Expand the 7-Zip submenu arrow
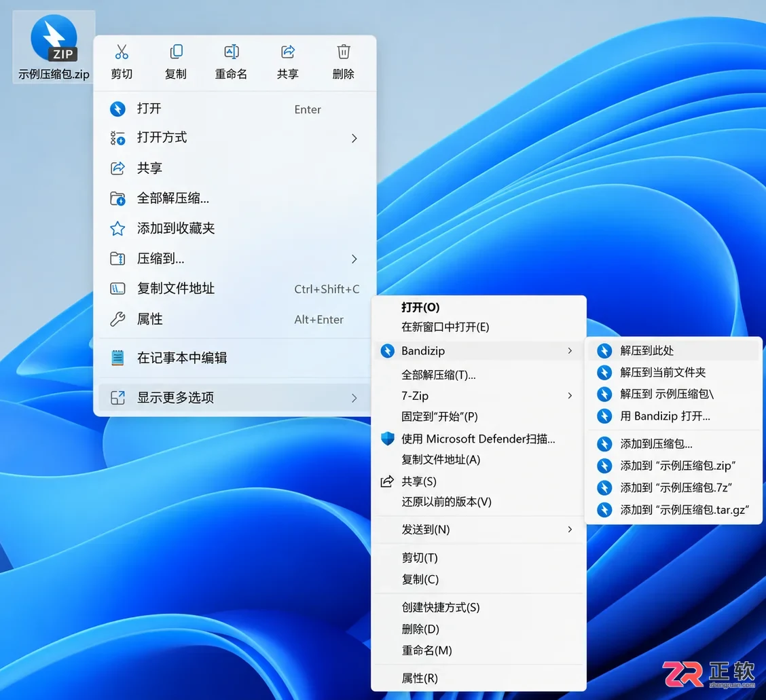 570,396
